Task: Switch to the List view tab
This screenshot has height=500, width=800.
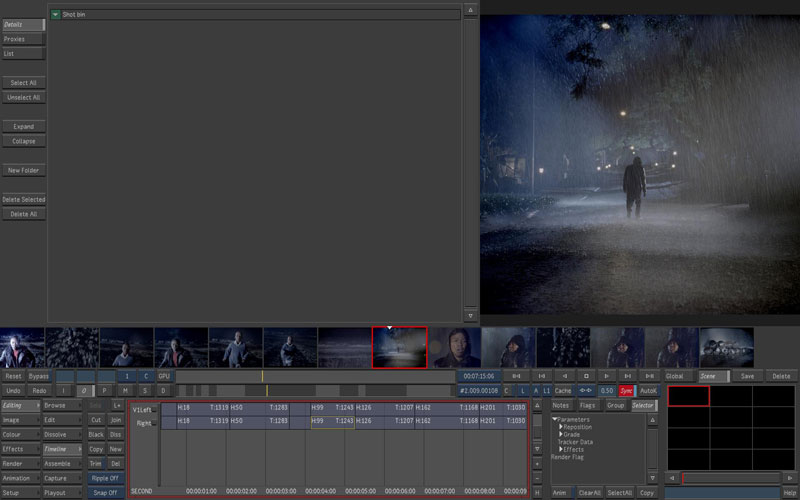Action: (23, 54)
